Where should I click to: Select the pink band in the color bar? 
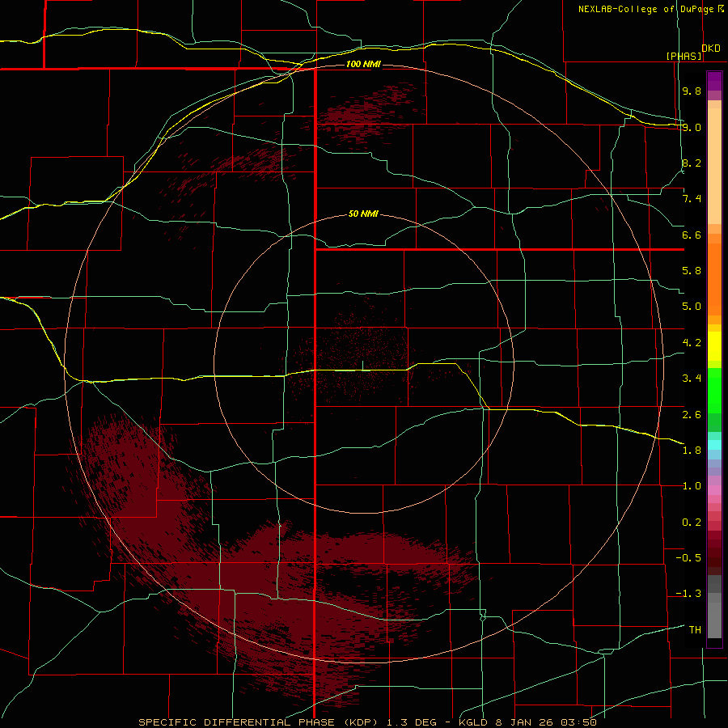[714, 490]
